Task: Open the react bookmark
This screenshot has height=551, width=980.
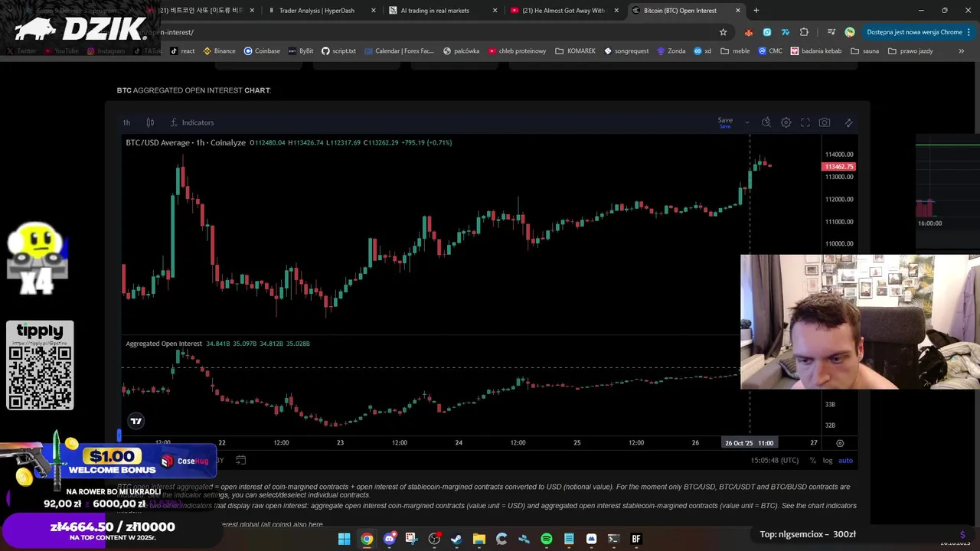Action: (182, 51)
